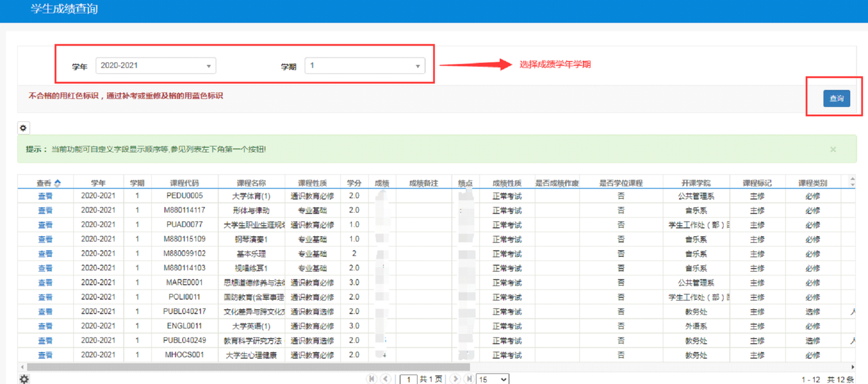Image resolution: width=868 pixels, height=384 pixels.
Task: Open 查看 link for POLI0011 row
Action: (45, 297)
